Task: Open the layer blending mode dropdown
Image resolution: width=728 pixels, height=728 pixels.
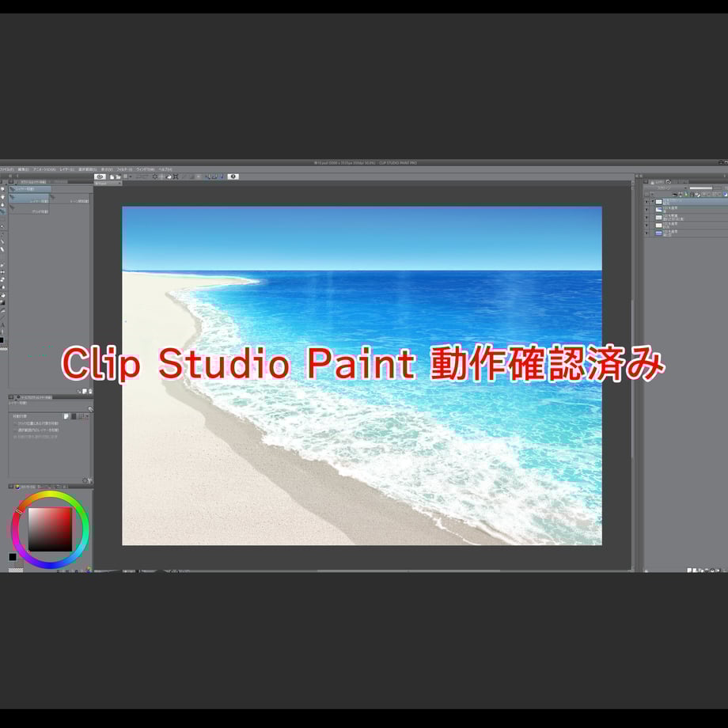Action: (x=666, y=188)
